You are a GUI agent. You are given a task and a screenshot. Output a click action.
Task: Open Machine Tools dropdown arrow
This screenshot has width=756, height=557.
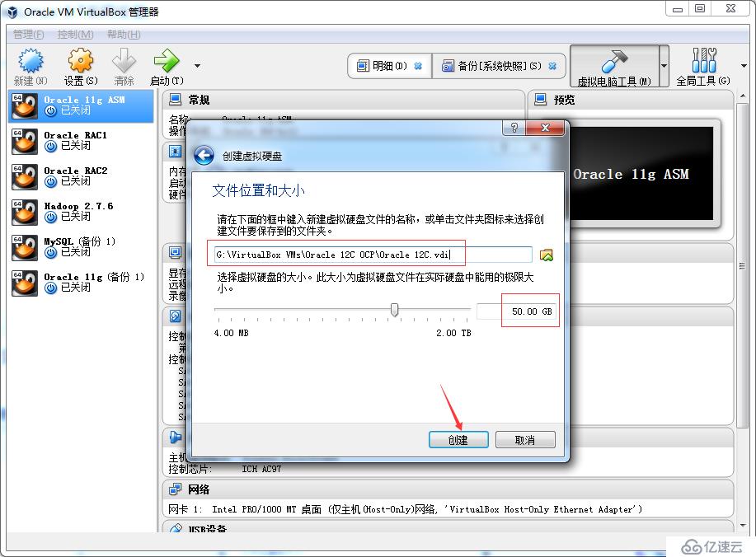click(664, 66)
